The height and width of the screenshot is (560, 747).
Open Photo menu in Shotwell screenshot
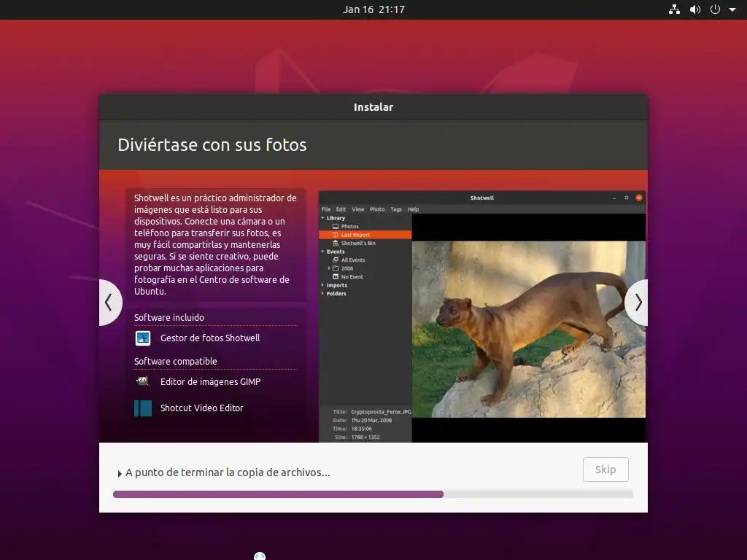point(377,209)
